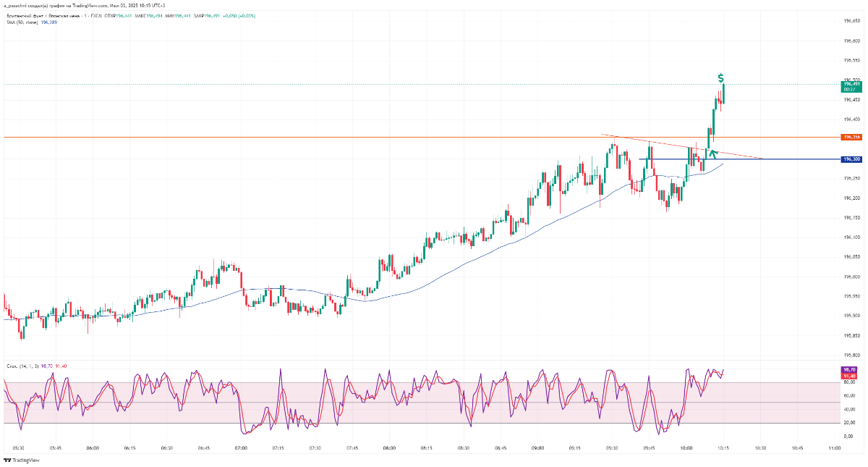Click the 196,000 level on price scale
The image size is (868, 467).
[x=851, y=277]
